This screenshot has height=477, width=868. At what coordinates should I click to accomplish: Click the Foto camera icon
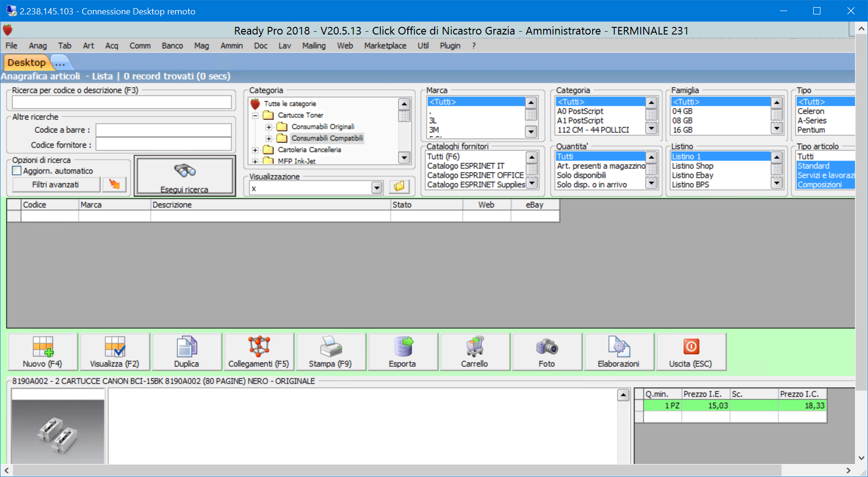tap(547, 346)
